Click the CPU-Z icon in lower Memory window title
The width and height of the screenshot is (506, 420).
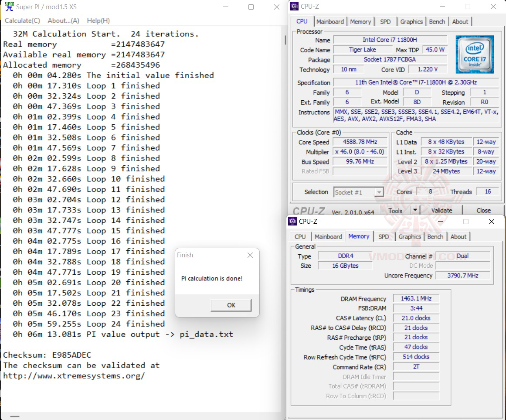[x=292, y=221]
